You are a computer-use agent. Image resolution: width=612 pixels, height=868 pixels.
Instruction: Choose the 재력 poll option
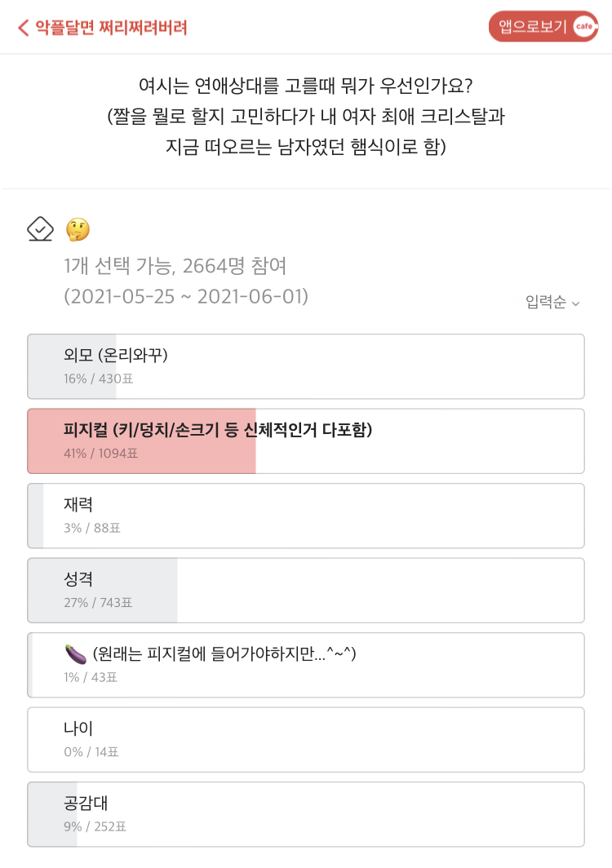306,516
